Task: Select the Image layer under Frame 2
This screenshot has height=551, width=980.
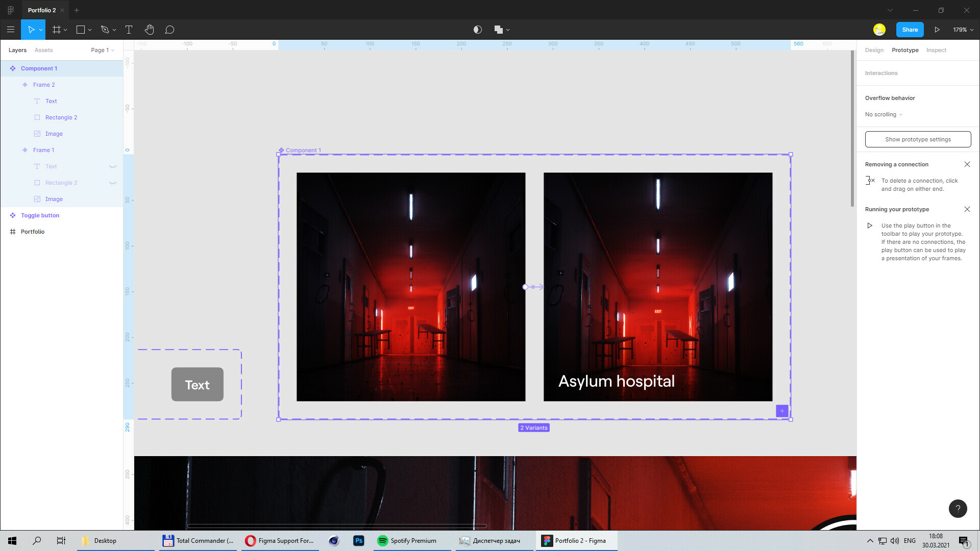Action: pyautogui.click(x=62, y=134)
